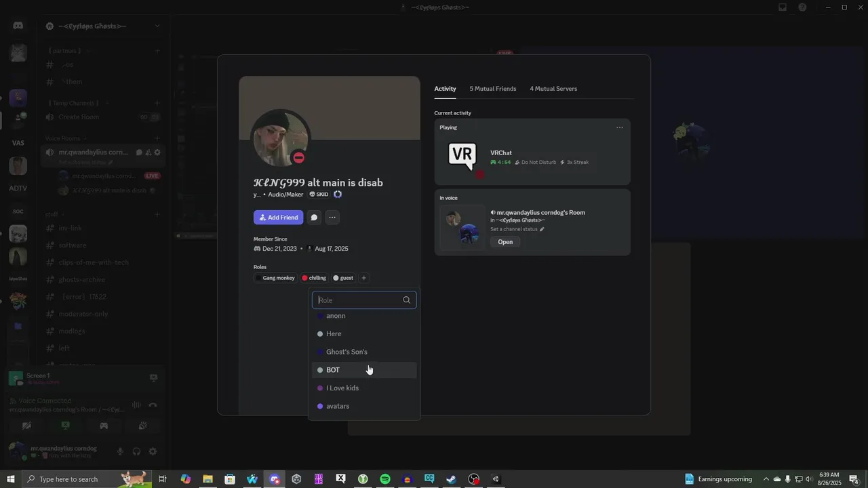The image size is (868, 488).
Task: Click the chilling role chip
Action: pyautogui.click(x=314, y=278)
